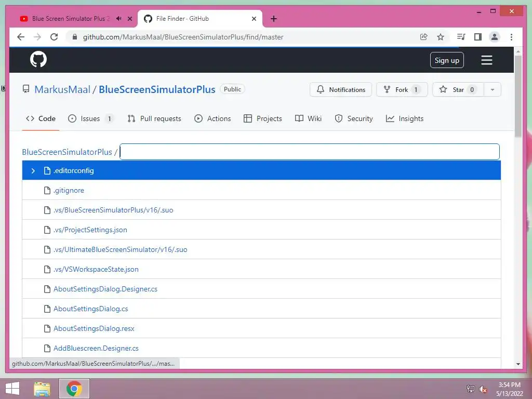The width and height of the screenshot is (532, 399).
Task: Open the Wiki tab
Action: coord(308,118)
